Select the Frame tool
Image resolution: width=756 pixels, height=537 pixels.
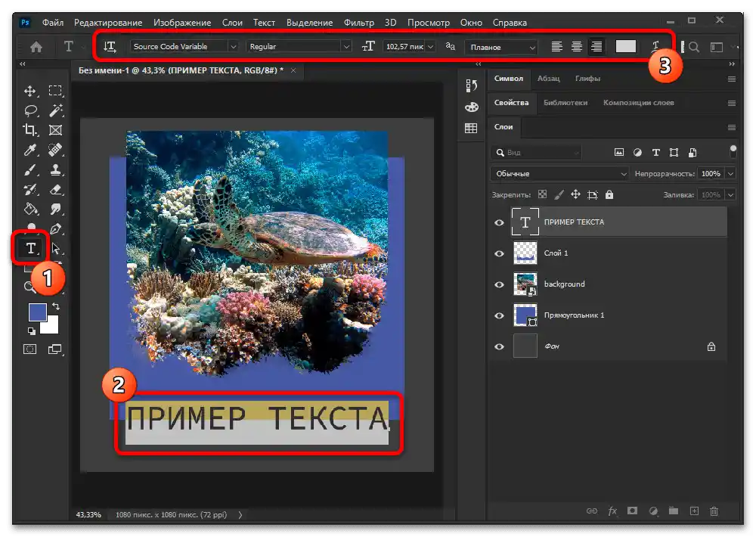click(x=55, y=130)
